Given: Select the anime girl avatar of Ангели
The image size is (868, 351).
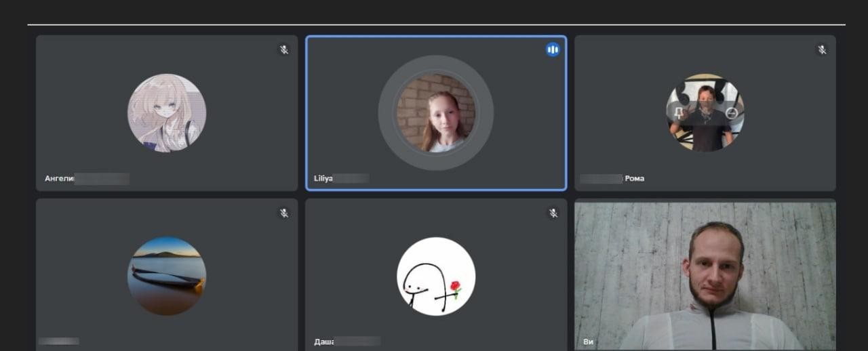Looking at the screenshot, I should pyautogui.click(x=167, y=112).
